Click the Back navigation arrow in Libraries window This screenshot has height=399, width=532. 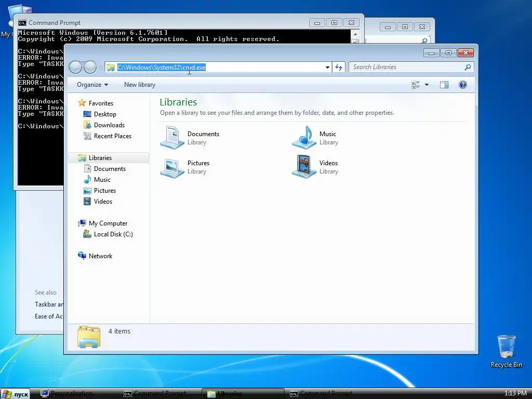coord(75,67)
